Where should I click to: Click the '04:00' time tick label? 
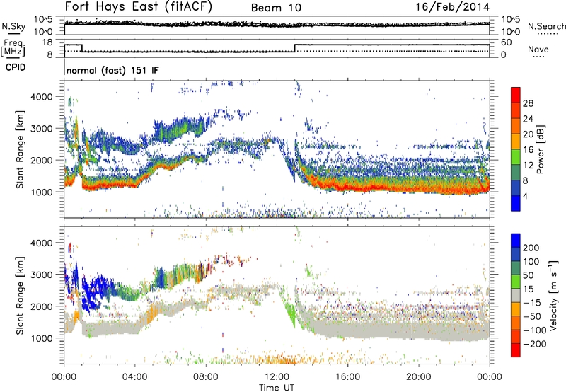click(134, 377)
